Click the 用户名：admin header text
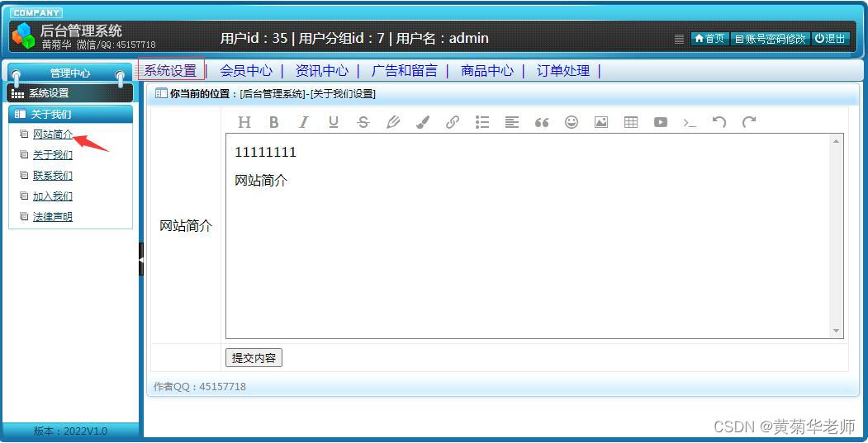This screenshot has height=443, width=868. pyautogui.click(x=443, y=38)
